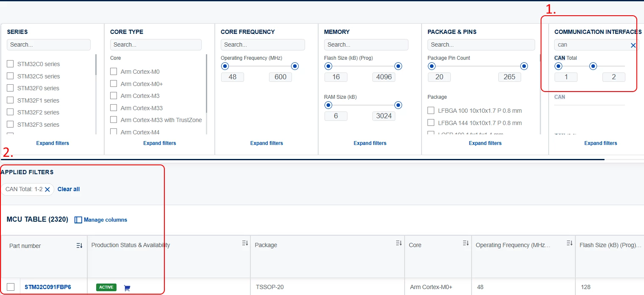
Task: Expand filters under Package & Pins
Action: point(485,143)
